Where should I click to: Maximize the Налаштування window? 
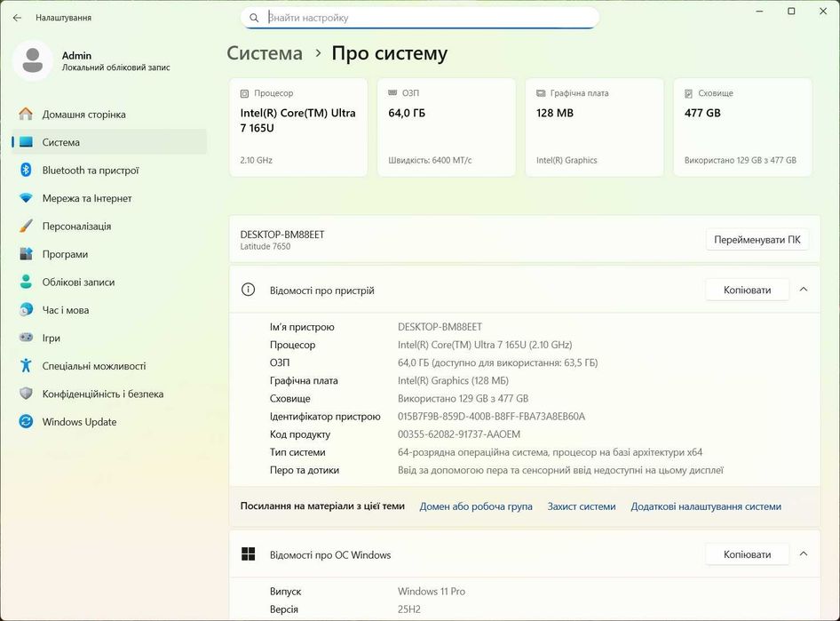[791, 12]
